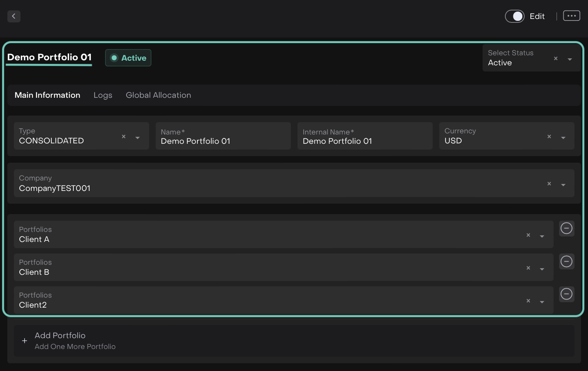Expand the Type dropdown arrow

[x=138, y=138]
